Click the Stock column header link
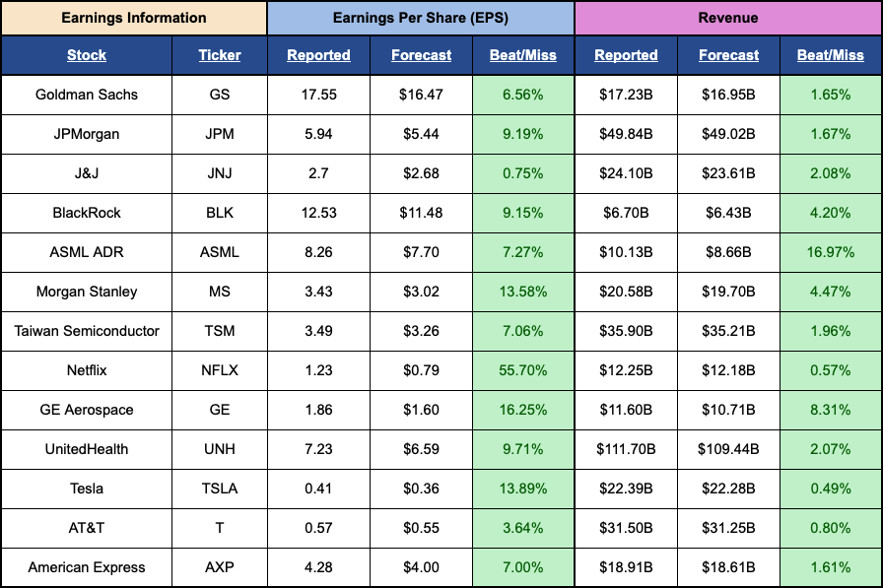Image resolution: width=883 pixels, height=588 pixels. pyautogui.click(x=86, y=55)
